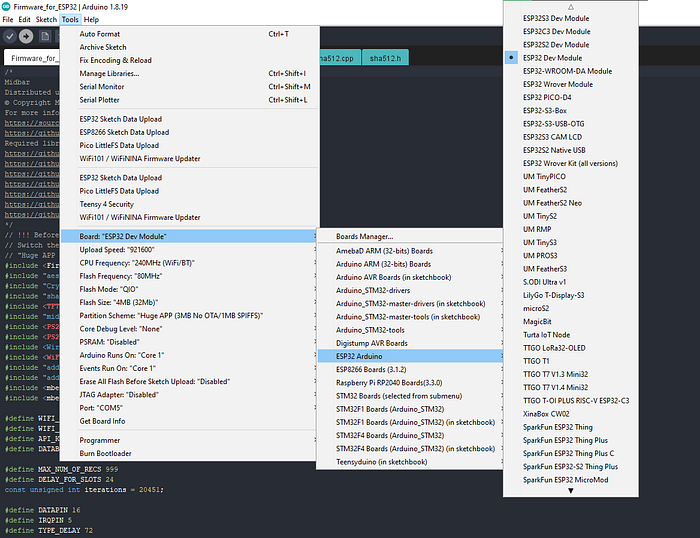
Task: Select ESP32S2 Dev Module board
Action: pyautogui.click(x=571, y=45)
